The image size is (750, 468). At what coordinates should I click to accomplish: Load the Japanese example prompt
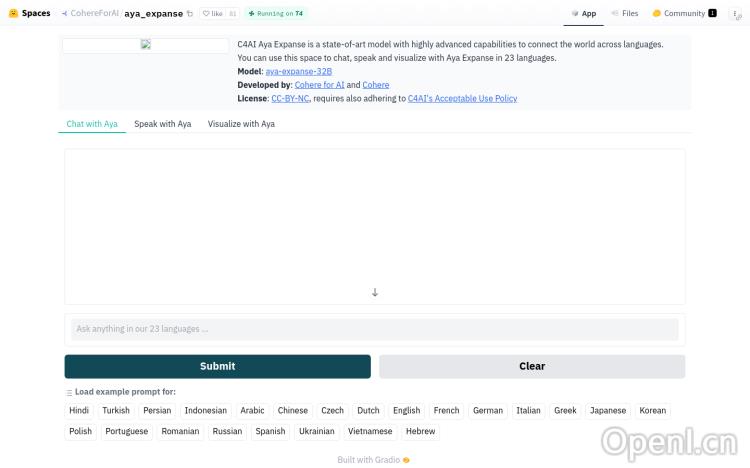608,411
